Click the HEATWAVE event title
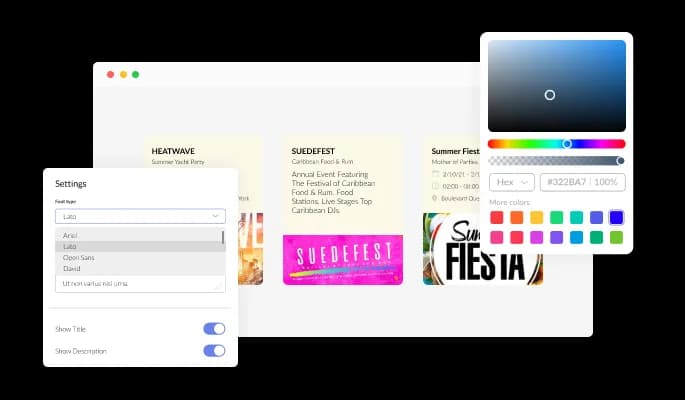 tap(173, 150)
